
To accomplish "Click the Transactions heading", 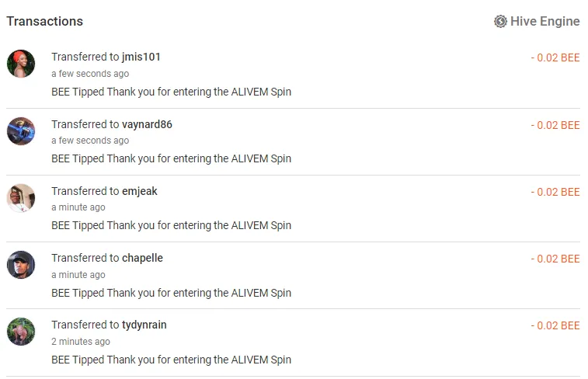I will [x=44, y=22].
